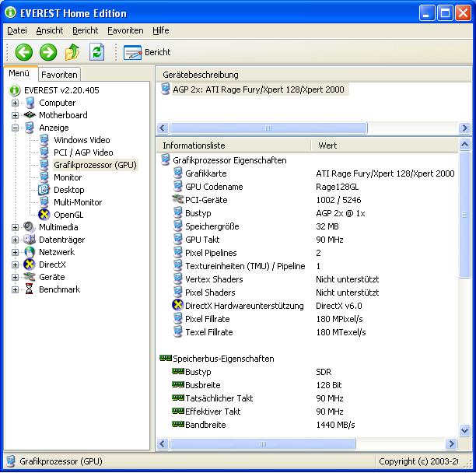Switch to the Favoriten tab
476x473 pixels.
click(59, 75)
